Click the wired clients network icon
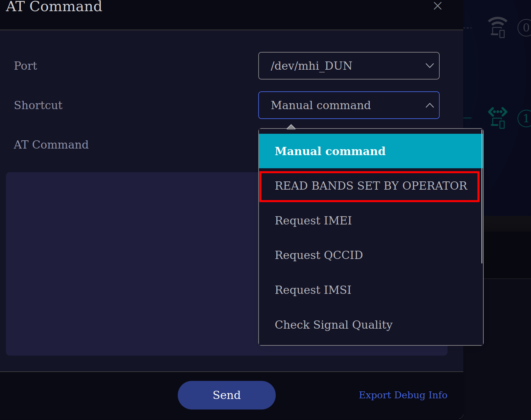Screen dimensions: 531x420 (x=497, y=118)
